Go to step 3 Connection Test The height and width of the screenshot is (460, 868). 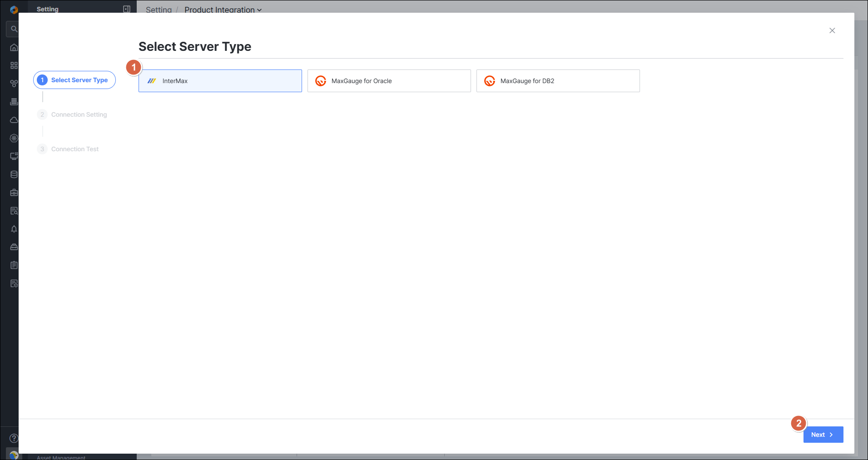coord(68,149)
